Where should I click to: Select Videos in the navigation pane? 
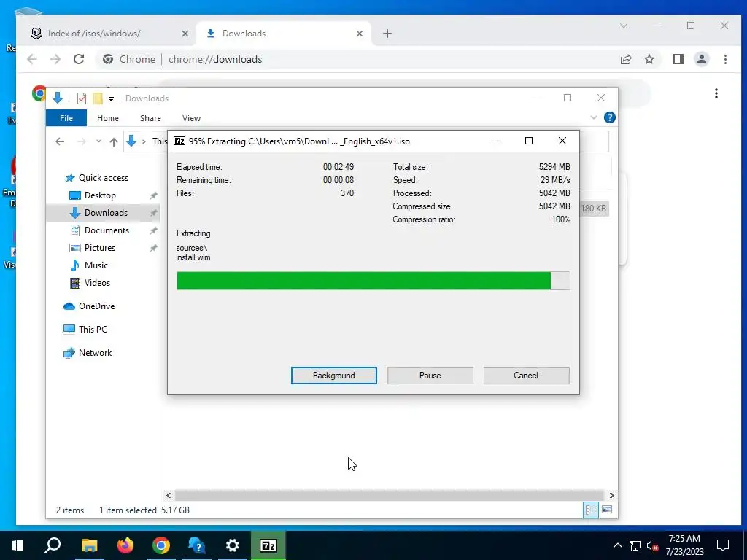coord(97,283)
